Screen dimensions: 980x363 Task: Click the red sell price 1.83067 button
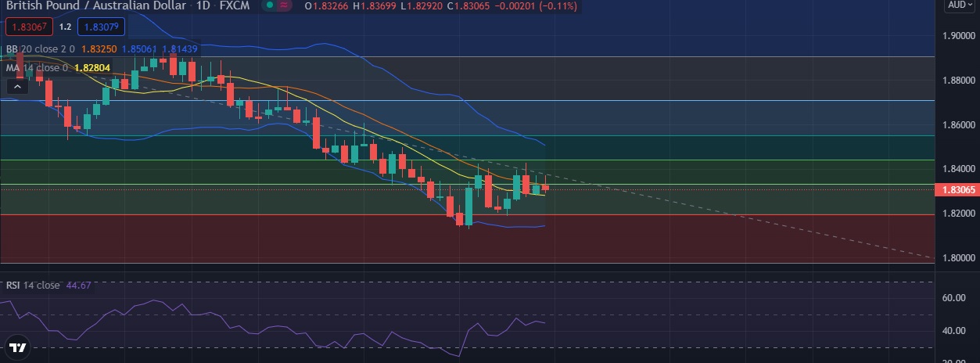30,27
